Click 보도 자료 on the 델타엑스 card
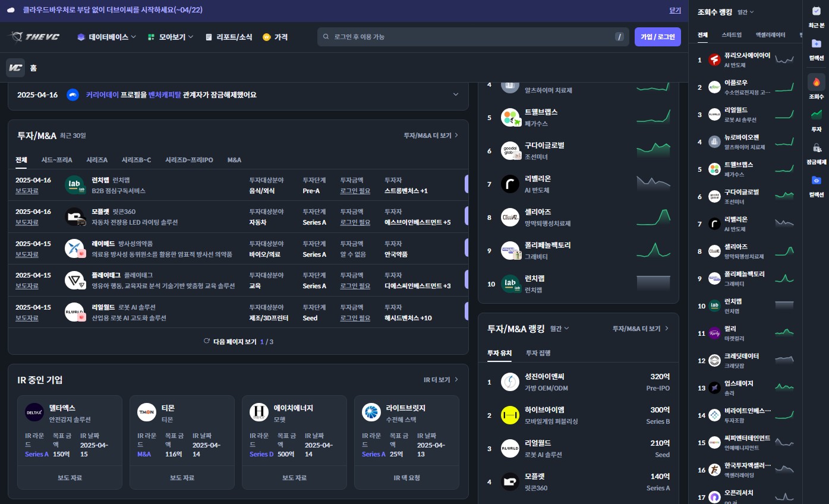The image size is (829, 504). 70,478
